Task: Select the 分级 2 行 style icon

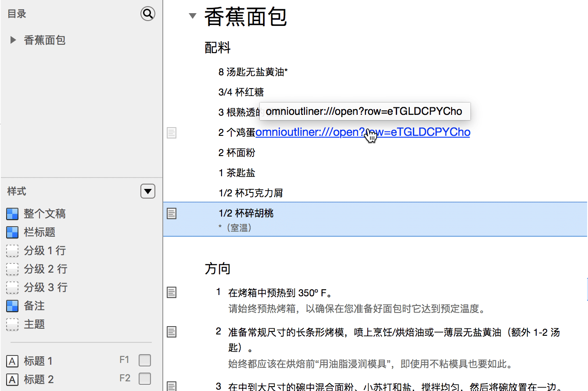Action: coord(12,269)
